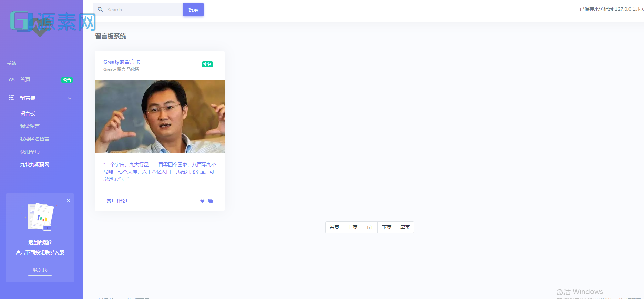
Task: Jump to 尾页 in pagination
Action: click(405, 228)
